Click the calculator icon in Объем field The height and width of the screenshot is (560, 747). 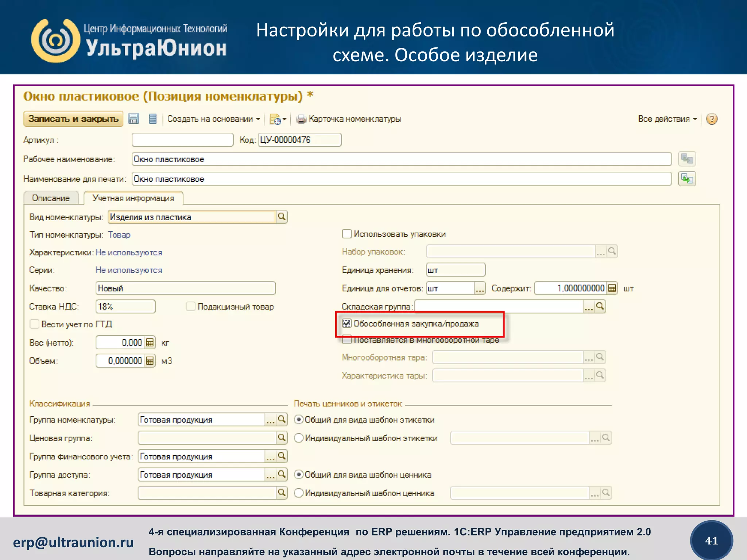[x=150, y=361]
